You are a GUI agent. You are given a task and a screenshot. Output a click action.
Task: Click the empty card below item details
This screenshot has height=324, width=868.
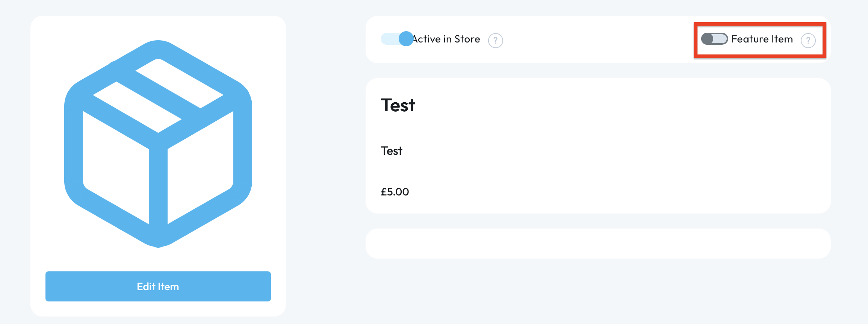coord(597,244)
